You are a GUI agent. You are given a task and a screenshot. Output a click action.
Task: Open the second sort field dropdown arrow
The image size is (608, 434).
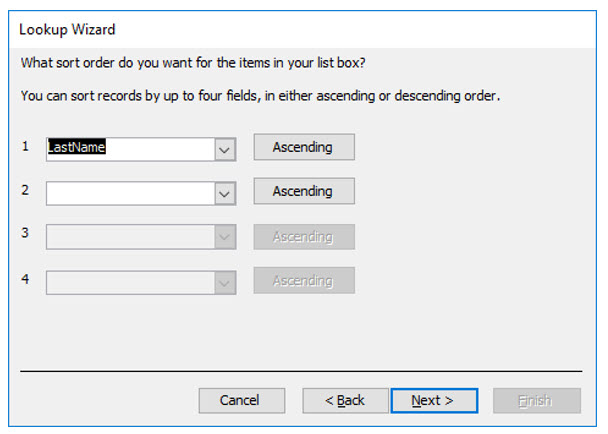click(x=225, y=193)
